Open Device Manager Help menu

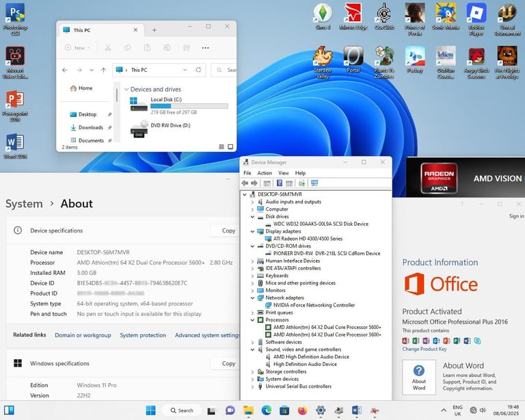tap(300, 173)
